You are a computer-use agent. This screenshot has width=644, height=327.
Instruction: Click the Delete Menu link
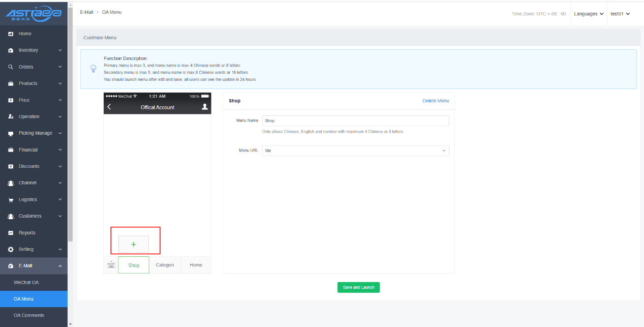436,101
